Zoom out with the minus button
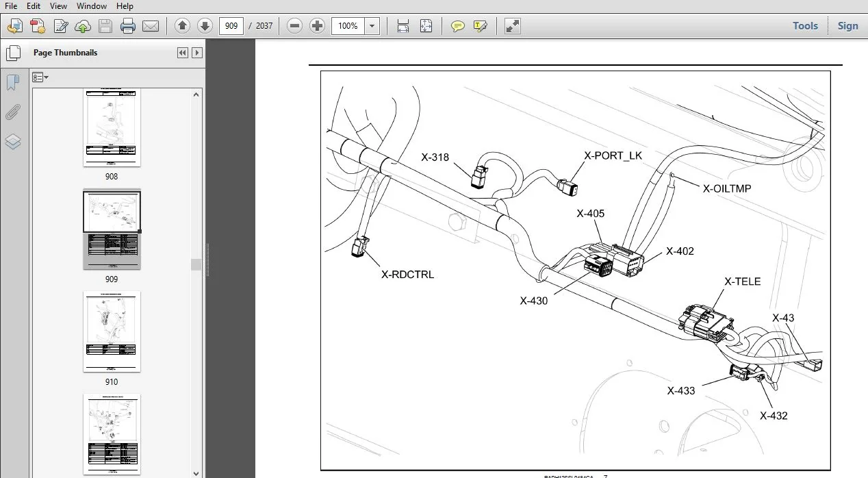The image size is (868, 478). point(294,26)
